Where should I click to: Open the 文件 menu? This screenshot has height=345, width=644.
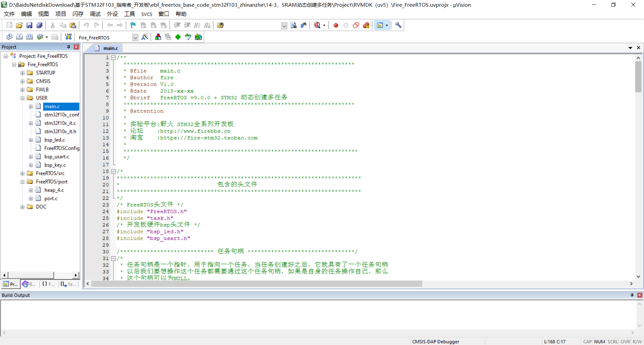pos(9,14)
